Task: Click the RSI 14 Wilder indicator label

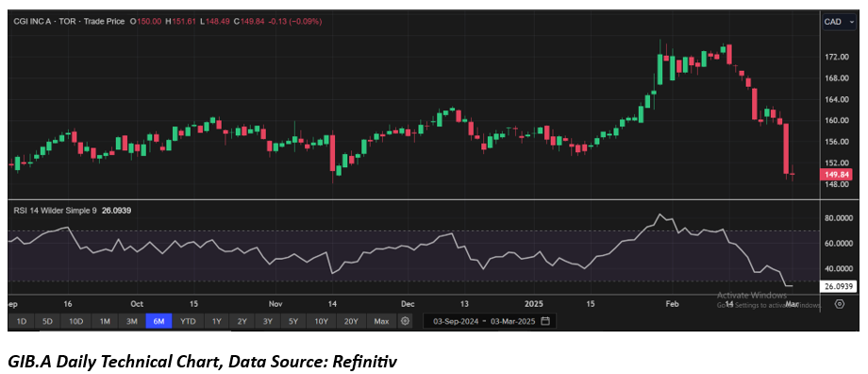Action: (54, 211)
